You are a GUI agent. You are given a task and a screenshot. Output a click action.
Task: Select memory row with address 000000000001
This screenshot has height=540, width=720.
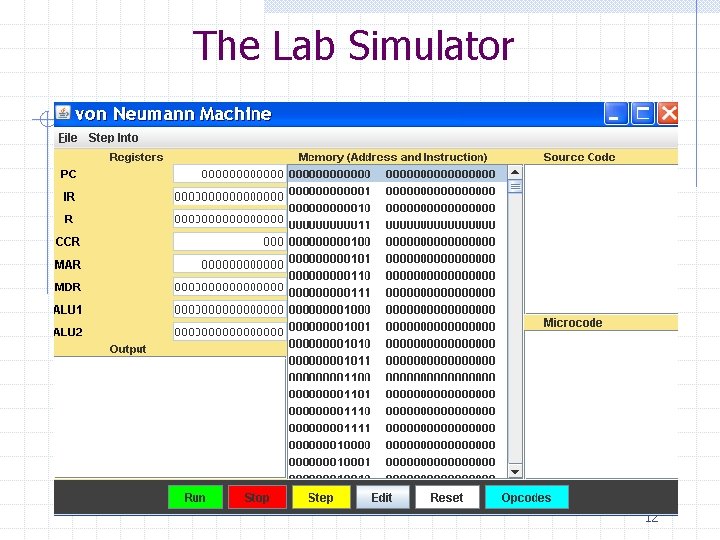(398, 191)
